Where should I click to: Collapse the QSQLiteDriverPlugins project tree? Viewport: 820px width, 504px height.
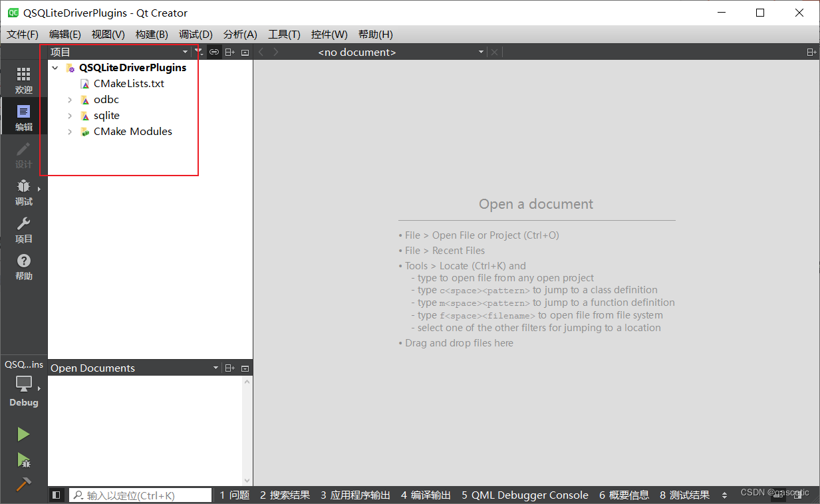(x=55, y=67)
